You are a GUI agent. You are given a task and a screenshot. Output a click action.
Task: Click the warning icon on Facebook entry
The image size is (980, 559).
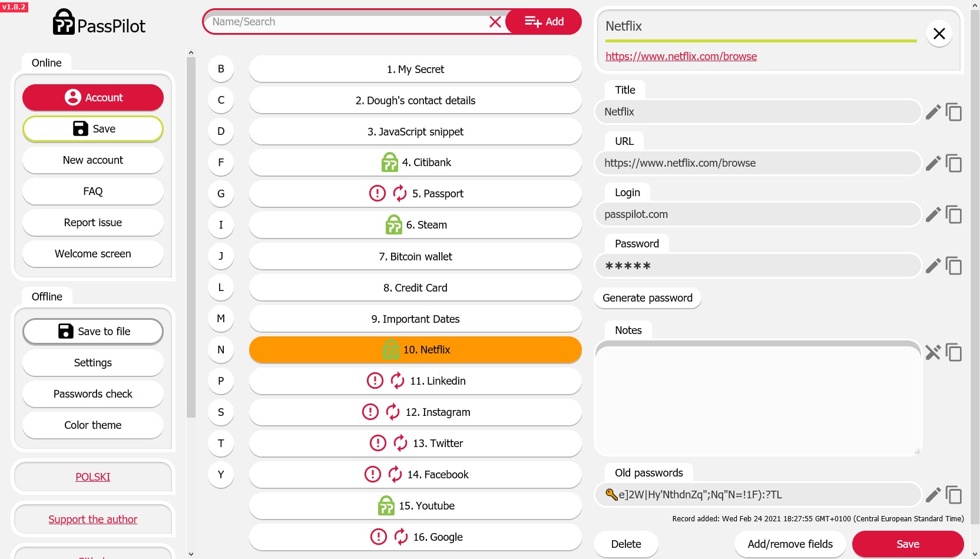(x=373, y=474)
